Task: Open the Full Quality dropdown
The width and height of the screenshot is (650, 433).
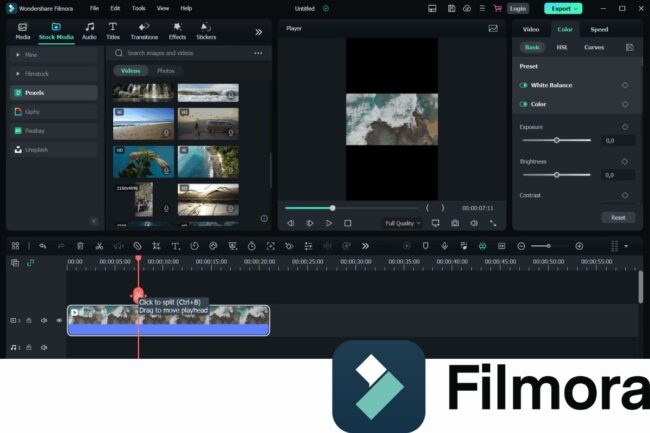Action: pyautogui.click(x=403, y=223)
